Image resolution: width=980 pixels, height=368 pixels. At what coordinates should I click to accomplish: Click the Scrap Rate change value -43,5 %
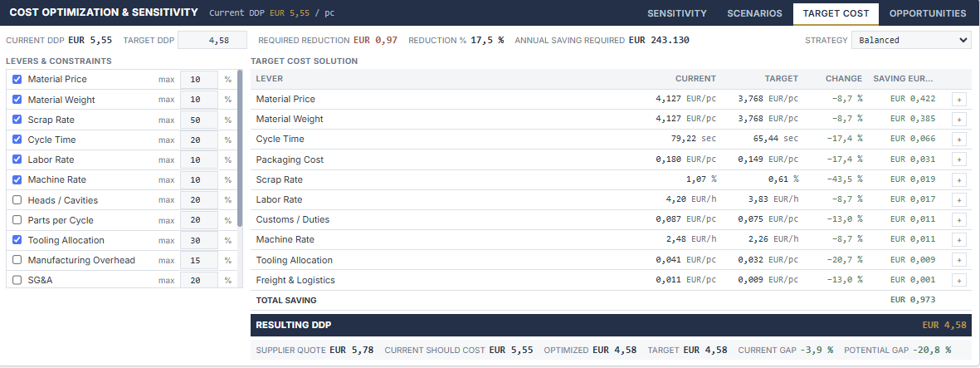point(844,179)
